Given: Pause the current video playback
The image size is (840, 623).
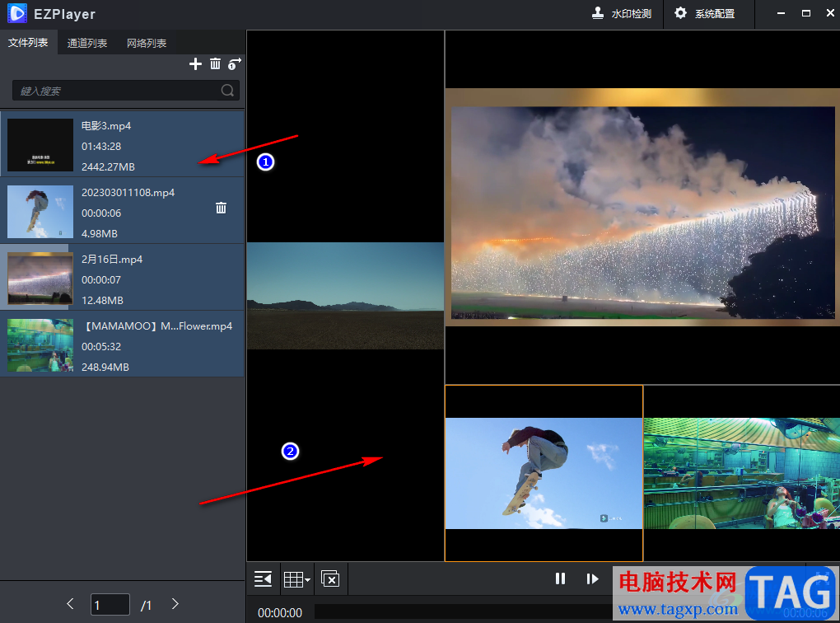Looking at the screenshot, I should coord(561,578).
